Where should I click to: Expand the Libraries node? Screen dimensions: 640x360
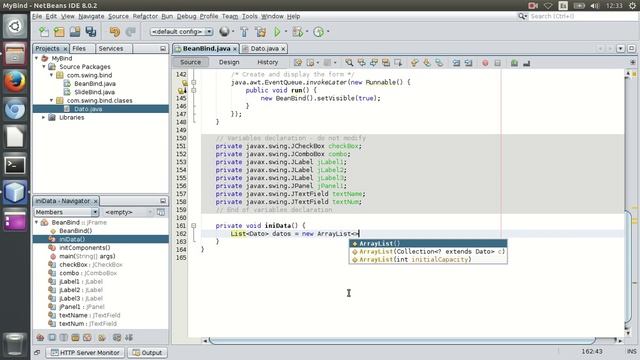[x=44, y=118]
